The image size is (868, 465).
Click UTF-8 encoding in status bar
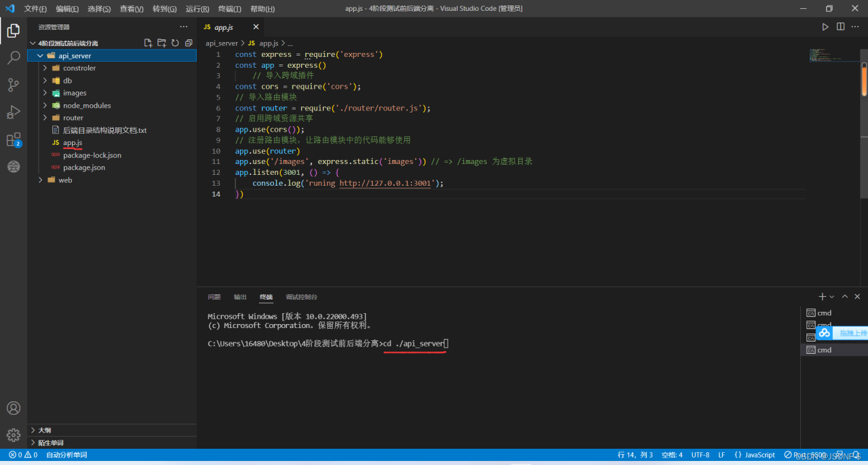[x=700, y=454]
